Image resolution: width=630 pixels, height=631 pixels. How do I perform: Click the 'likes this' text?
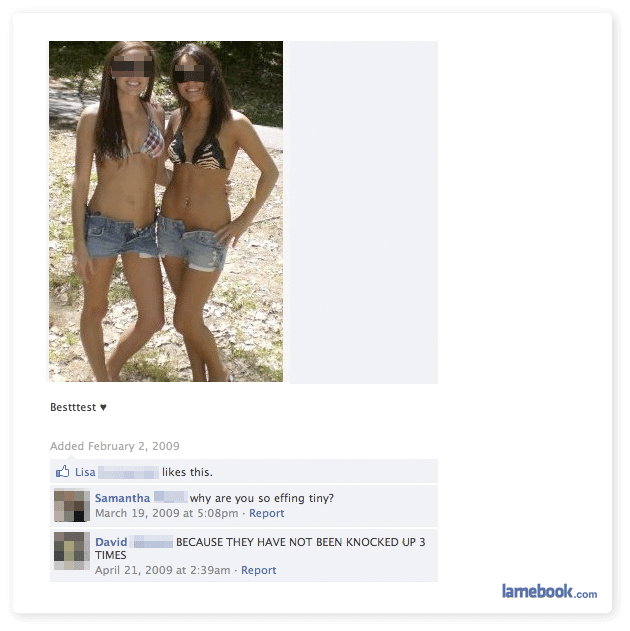[x=187, y=472]
